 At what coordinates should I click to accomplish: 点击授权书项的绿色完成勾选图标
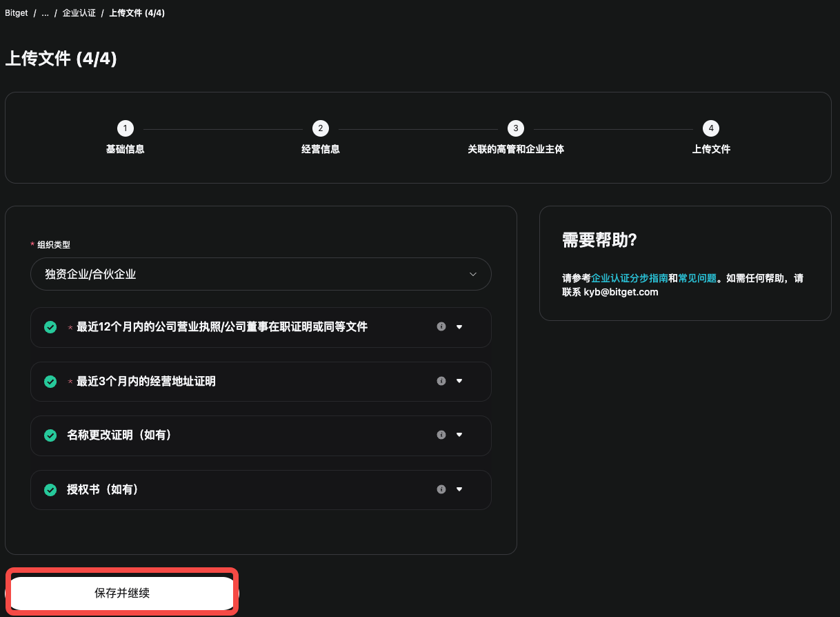pyautogui.click(x=50, y=489)
